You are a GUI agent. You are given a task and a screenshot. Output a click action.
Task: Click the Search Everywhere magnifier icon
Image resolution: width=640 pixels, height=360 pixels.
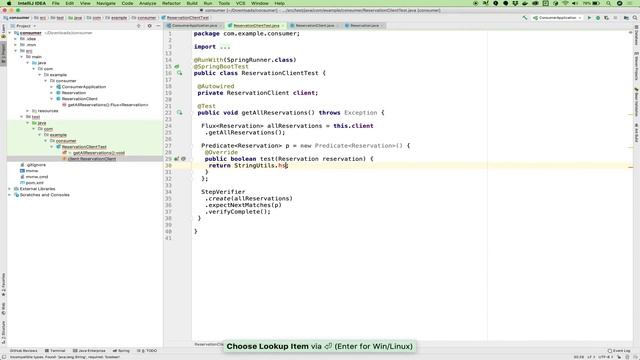tap(635, 18)
